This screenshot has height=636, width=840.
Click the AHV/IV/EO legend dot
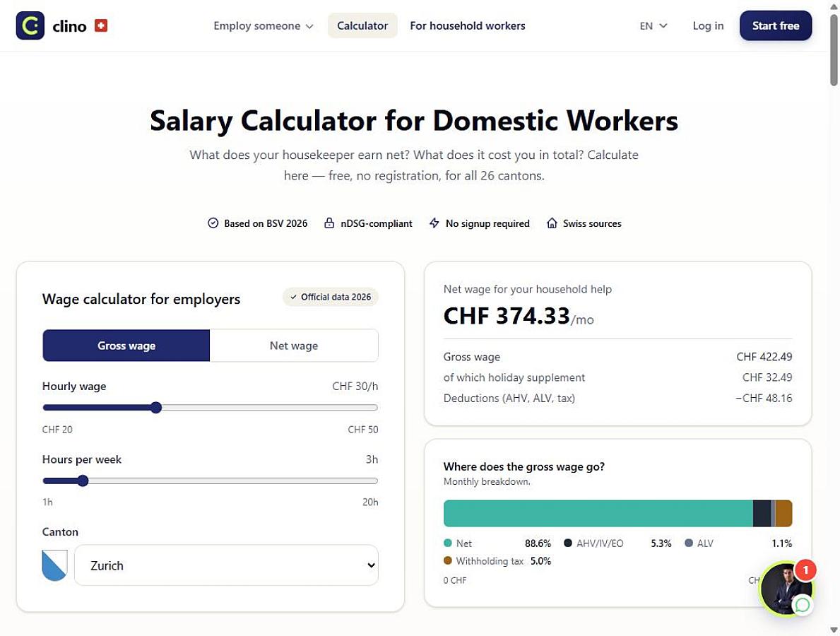[568, 543]
